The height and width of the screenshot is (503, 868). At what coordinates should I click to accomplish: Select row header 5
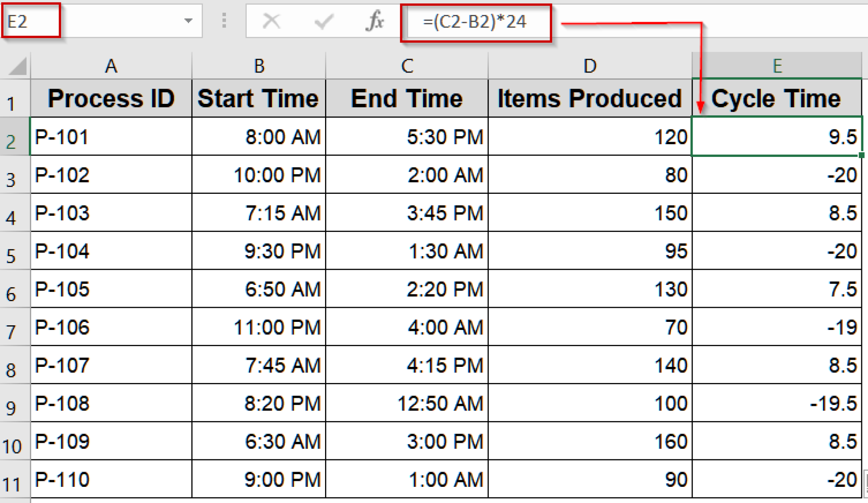[14, 251]
